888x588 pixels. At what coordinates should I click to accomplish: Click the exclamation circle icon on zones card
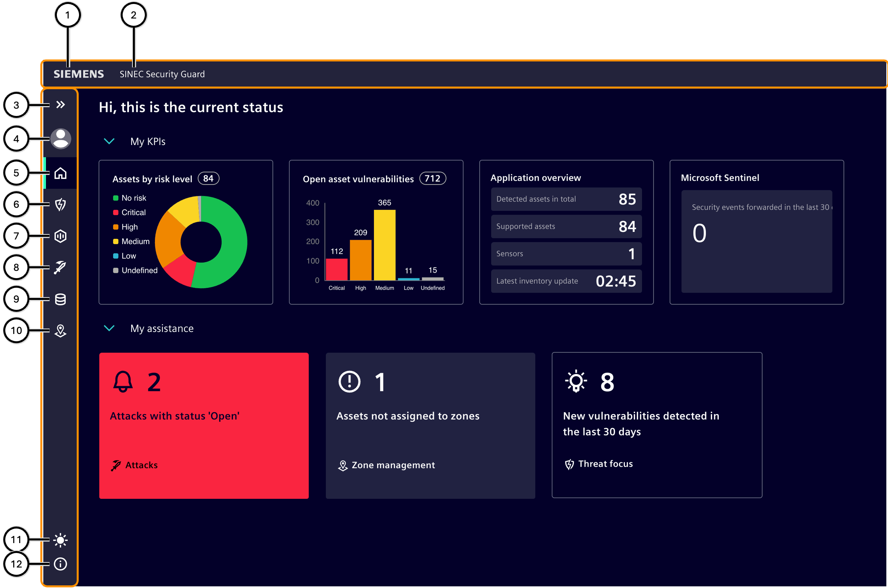tap(349, 382)
